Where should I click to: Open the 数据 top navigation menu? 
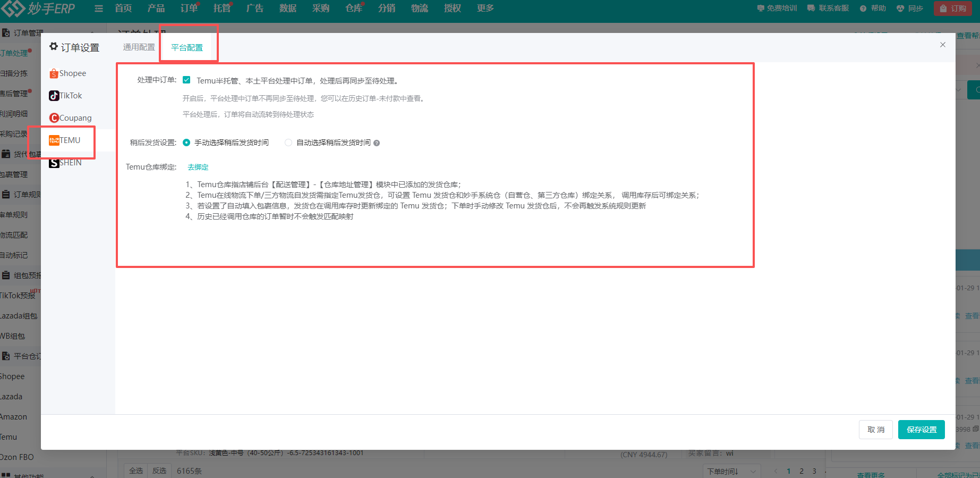point(288,9)
